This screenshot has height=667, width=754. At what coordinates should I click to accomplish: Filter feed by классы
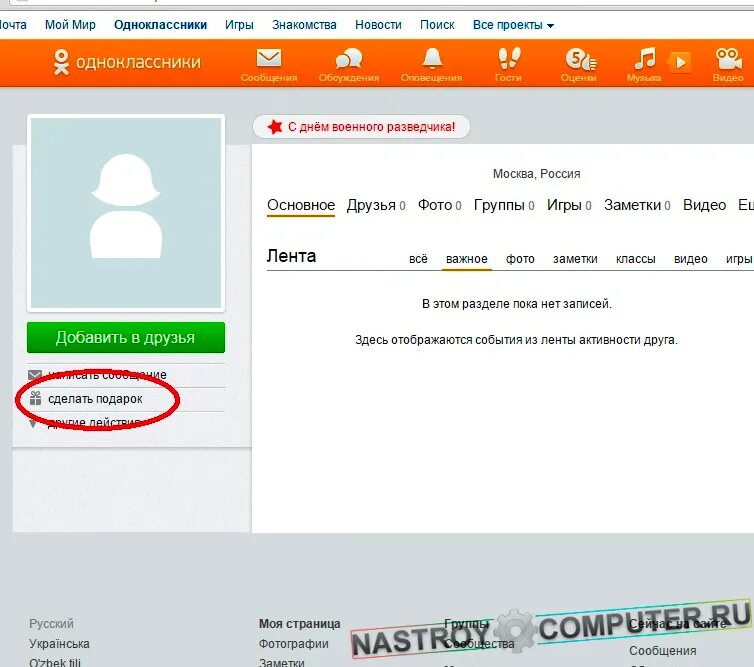636,259
